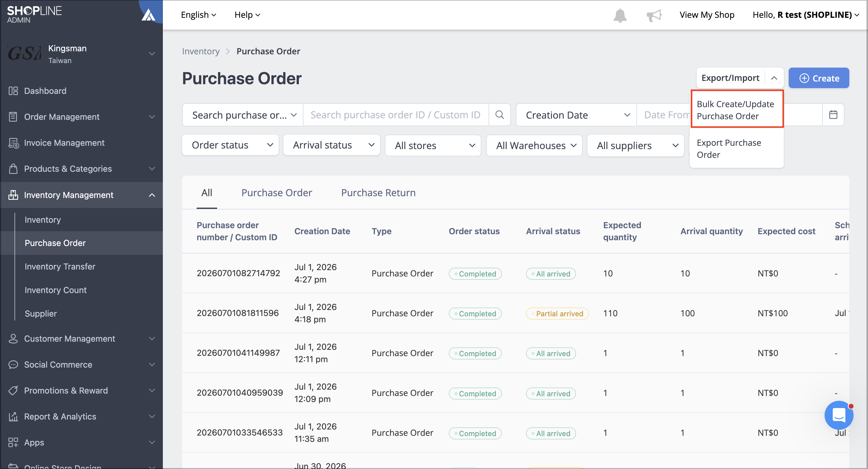Click the Promotions & Reward tag icon

13,391
